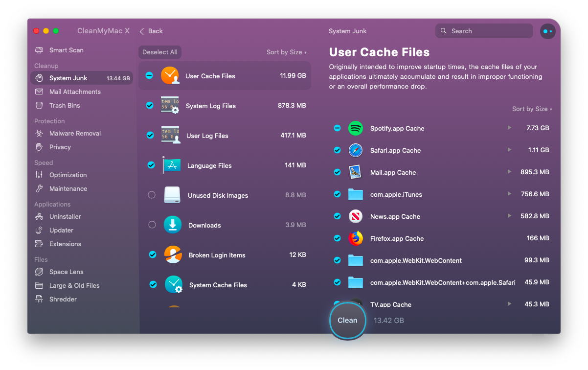Click the Trash Bins icon
This screenshot has width=588, height=370.
pyautogui.click(x=39, y=106)
